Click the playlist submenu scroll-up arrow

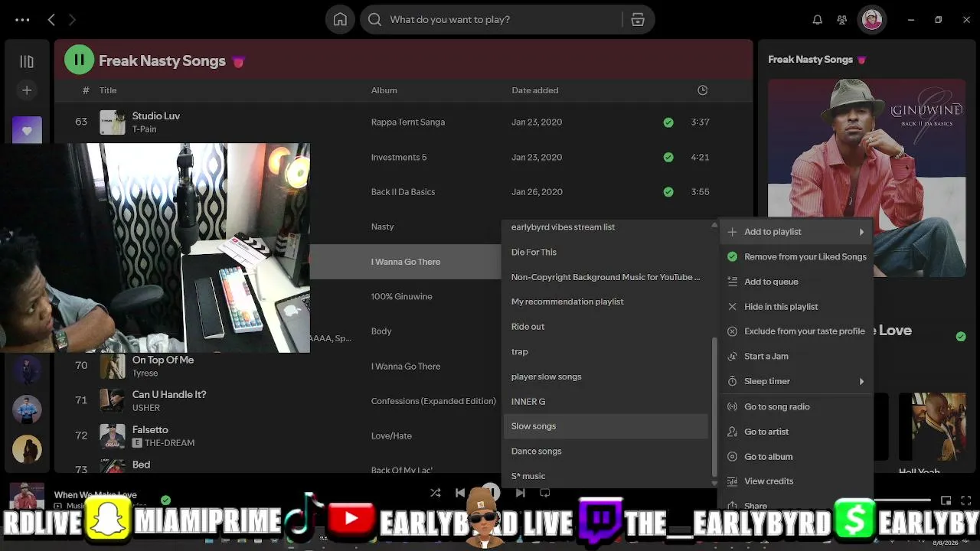tap(714, 225)
